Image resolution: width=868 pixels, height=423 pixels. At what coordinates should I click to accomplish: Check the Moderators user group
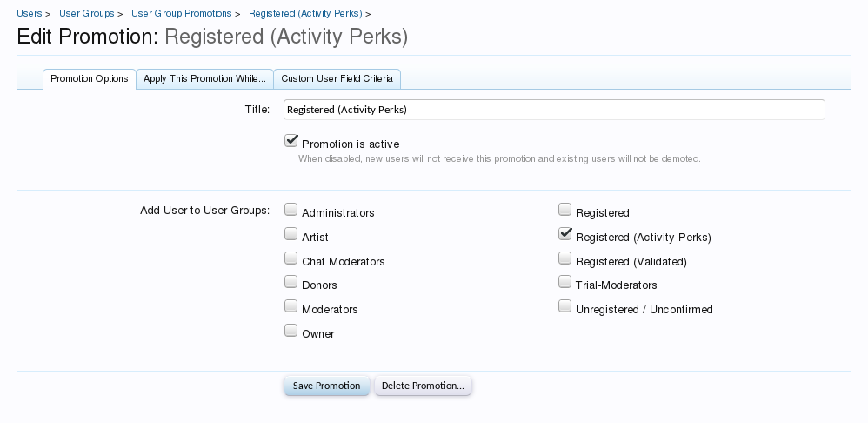click(x=291, y=306)
